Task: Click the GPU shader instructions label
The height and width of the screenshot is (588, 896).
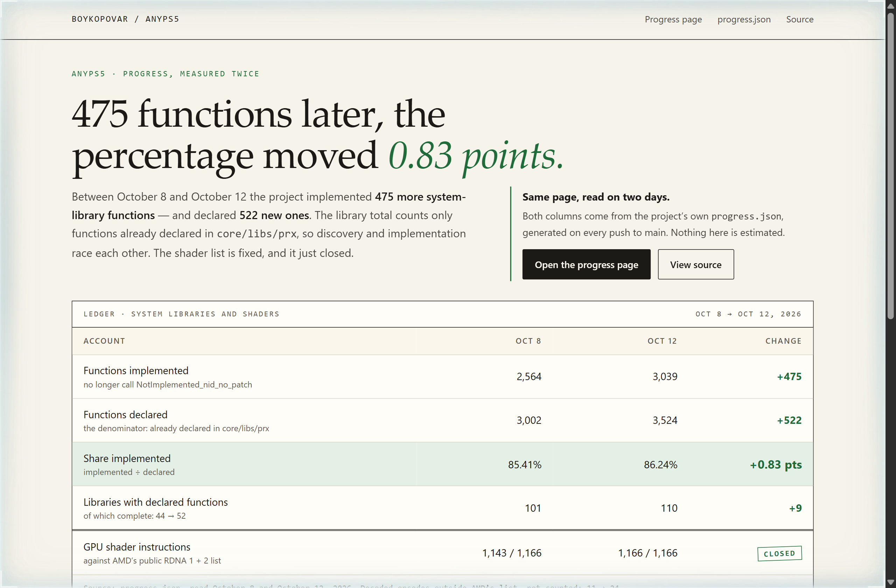Action: pyautogui.click(x=136, y=547)
